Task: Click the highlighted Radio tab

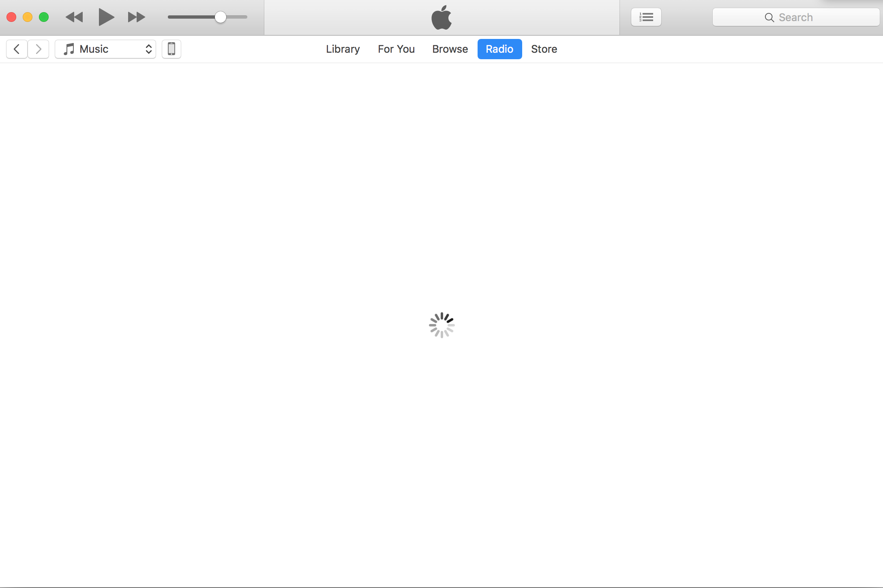Action: pyautogui.click(x=499, y=49)
